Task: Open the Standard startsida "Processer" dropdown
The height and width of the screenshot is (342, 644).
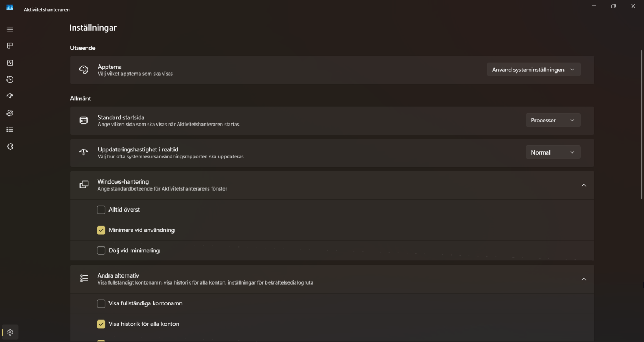Action: click(553, 120)
